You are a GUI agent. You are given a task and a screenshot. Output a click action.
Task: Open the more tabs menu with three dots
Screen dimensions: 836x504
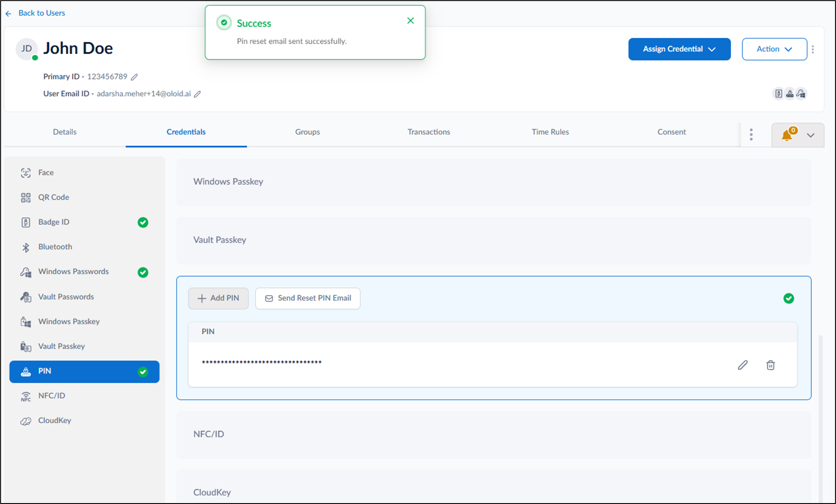(751, 134)
